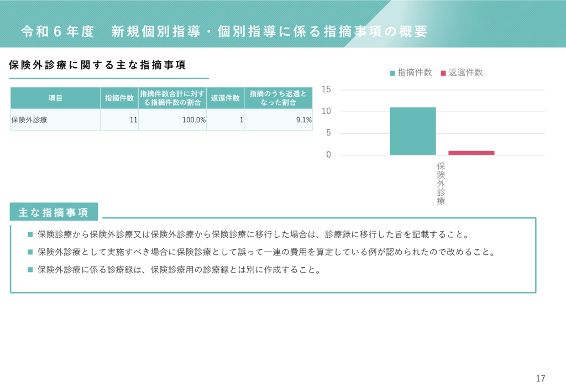Click the 指摘件数合計に対する指摘件数の割合 header

[x=172, y=98]
